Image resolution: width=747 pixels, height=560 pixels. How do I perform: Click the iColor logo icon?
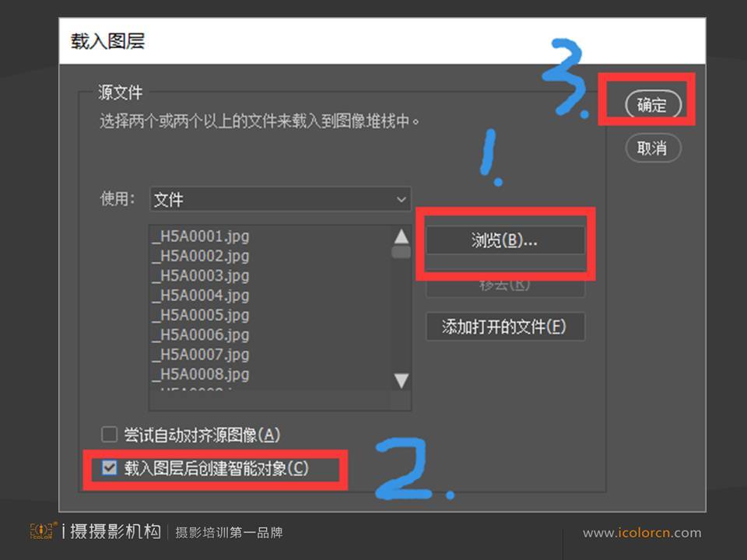pos(43,531)
